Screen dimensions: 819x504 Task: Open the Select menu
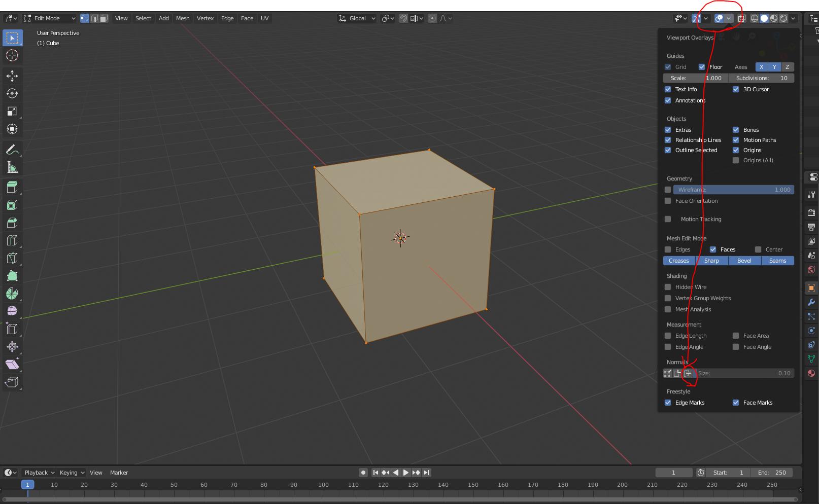pyautogui.click(x=143, y=18)
